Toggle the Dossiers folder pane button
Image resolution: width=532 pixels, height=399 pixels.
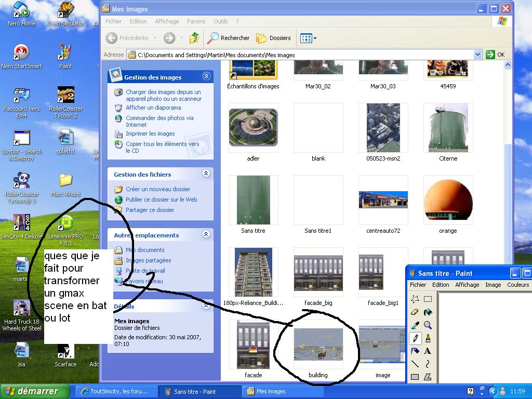click(x=274, y=38)
